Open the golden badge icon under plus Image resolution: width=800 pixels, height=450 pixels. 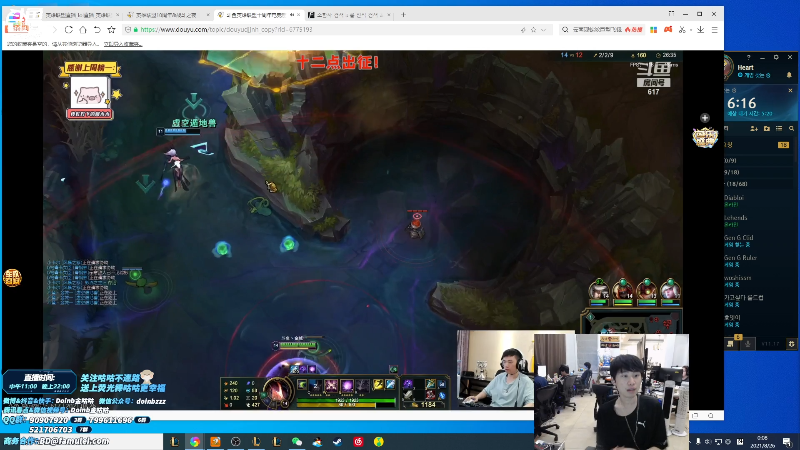[705, 137]
